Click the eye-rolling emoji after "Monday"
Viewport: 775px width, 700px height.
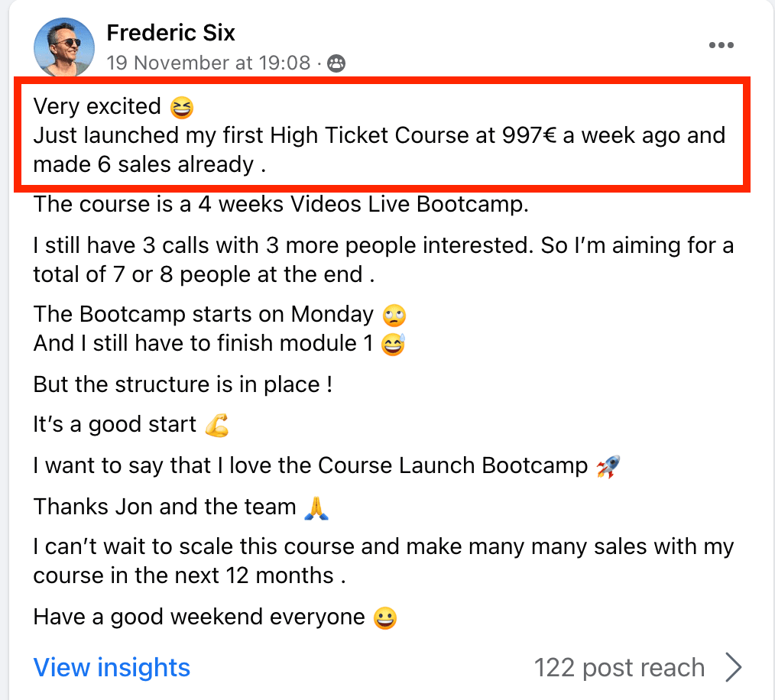(x=395, y=315)
